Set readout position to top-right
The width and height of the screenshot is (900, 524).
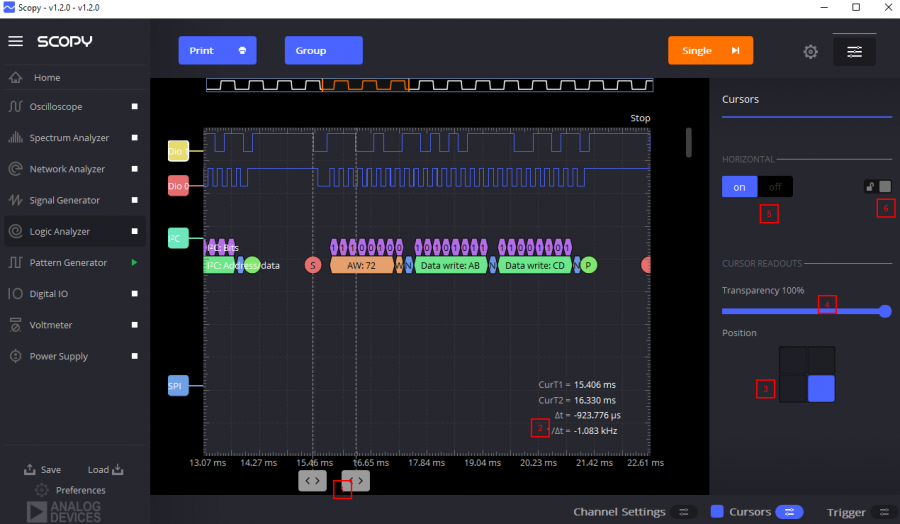tap(821, 360)
